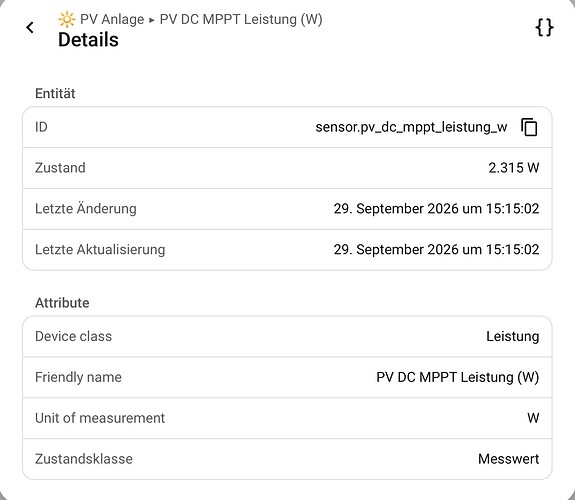
Task: Go back with the left arrow
Action: (30, 28)
